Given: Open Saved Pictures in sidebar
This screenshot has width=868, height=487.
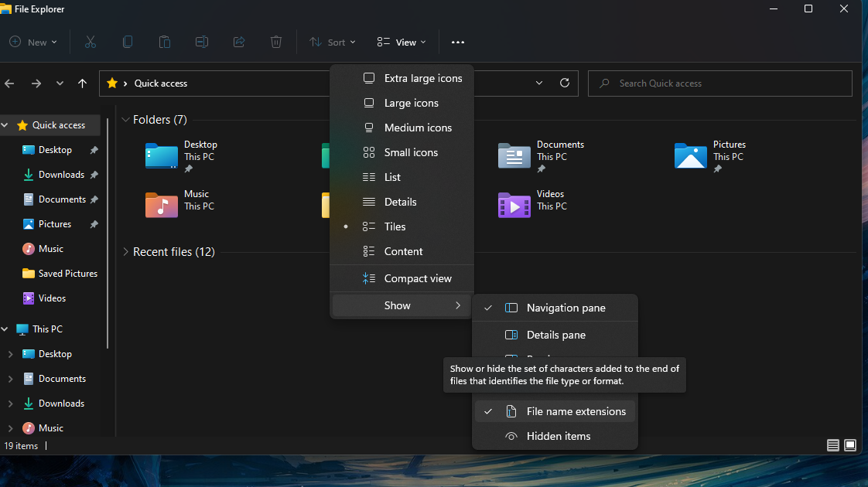Looking at the screenshot, I should [x=60, y=274].
